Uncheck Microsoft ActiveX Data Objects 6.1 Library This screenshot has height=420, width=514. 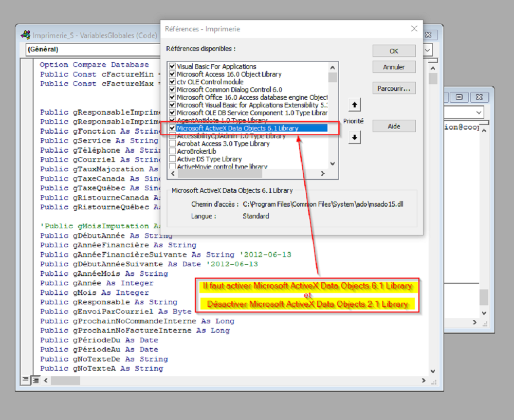(173, 128)
